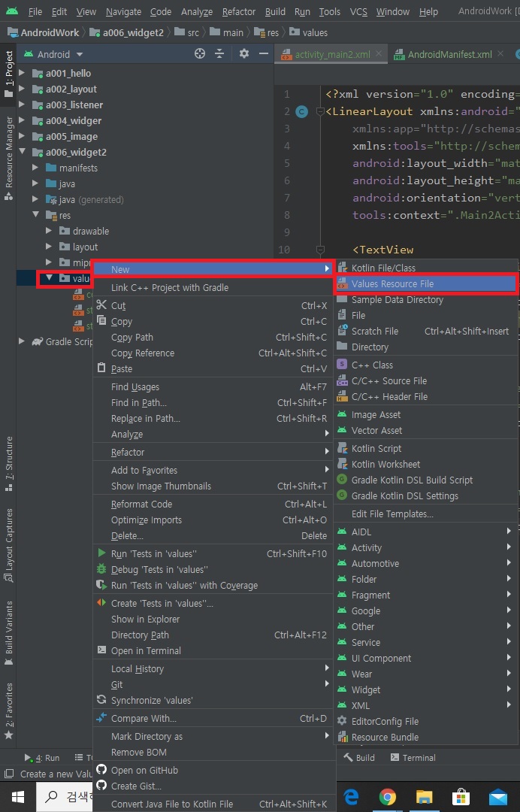Click the select opened file target icon

200,54
